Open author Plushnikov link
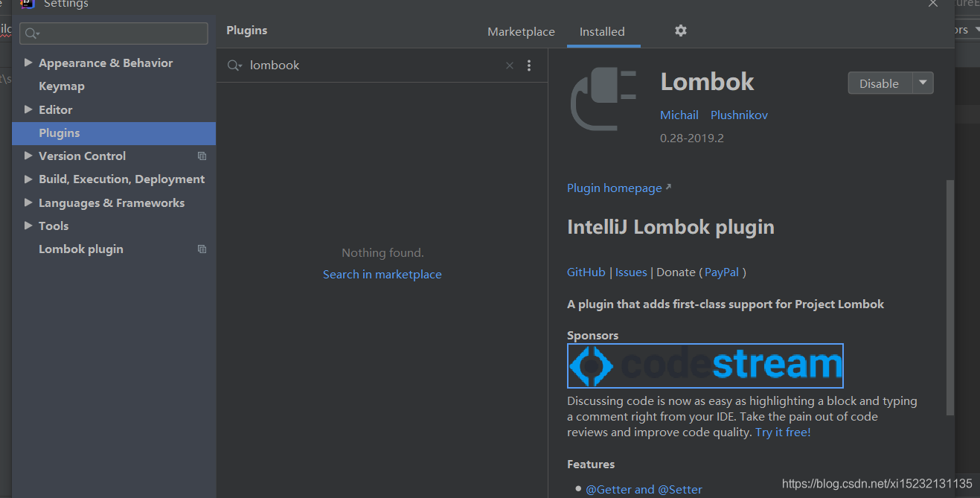 (739, 115)
